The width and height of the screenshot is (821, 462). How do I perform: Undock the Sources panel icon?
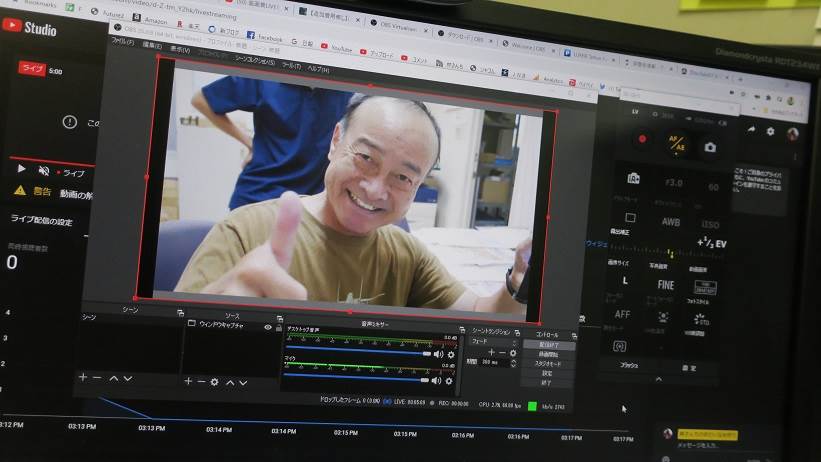(x=280, y=318)
